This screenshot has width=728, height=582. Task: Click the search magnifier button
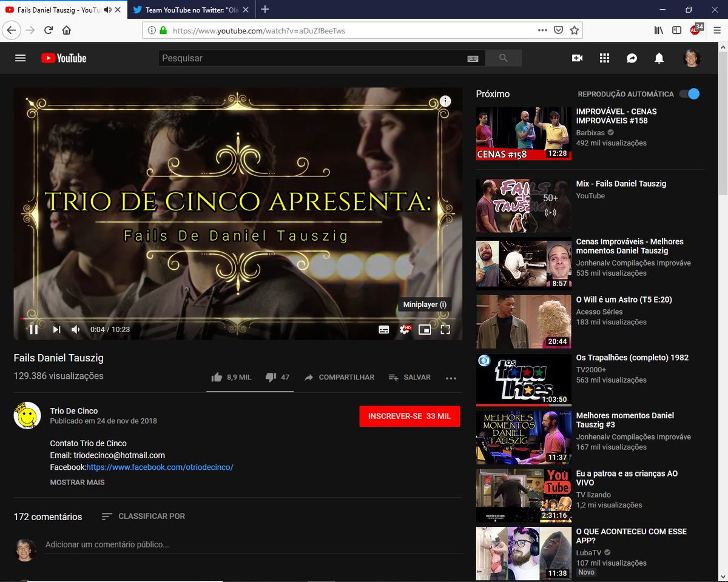tap(503, 58)
